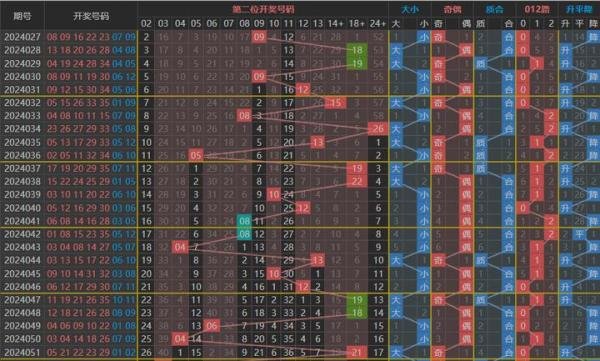
Task: Select draw numbers of issue 2024044
Action: (x=91, y=260)
